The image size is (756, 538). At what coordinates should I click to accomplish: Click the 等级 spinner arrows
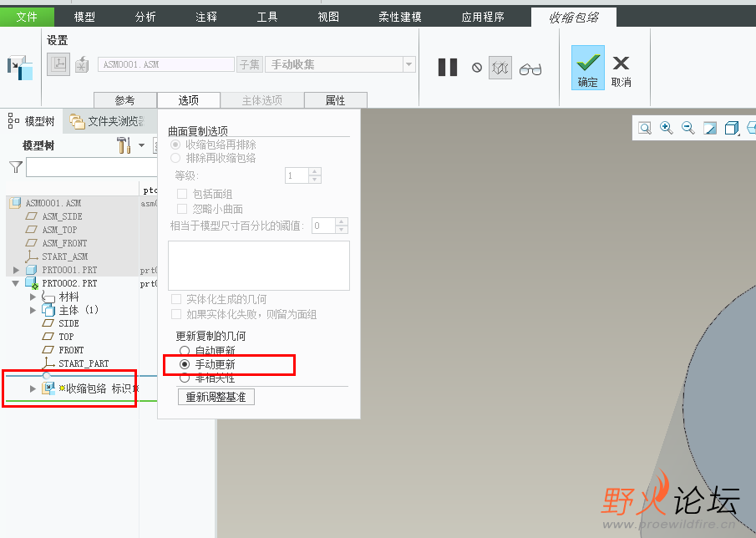coord(315,175)
